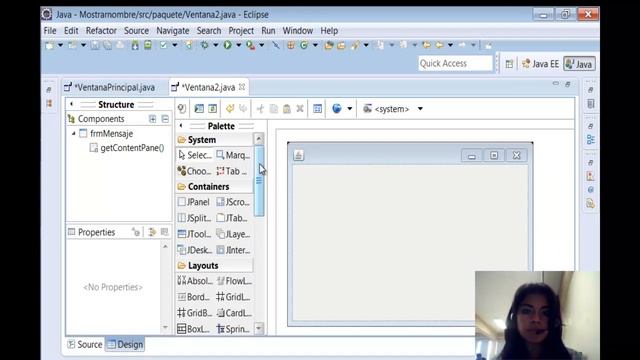Toggle the Java perspective button
This screenshot has height=360, width=640.
(579, 64)
